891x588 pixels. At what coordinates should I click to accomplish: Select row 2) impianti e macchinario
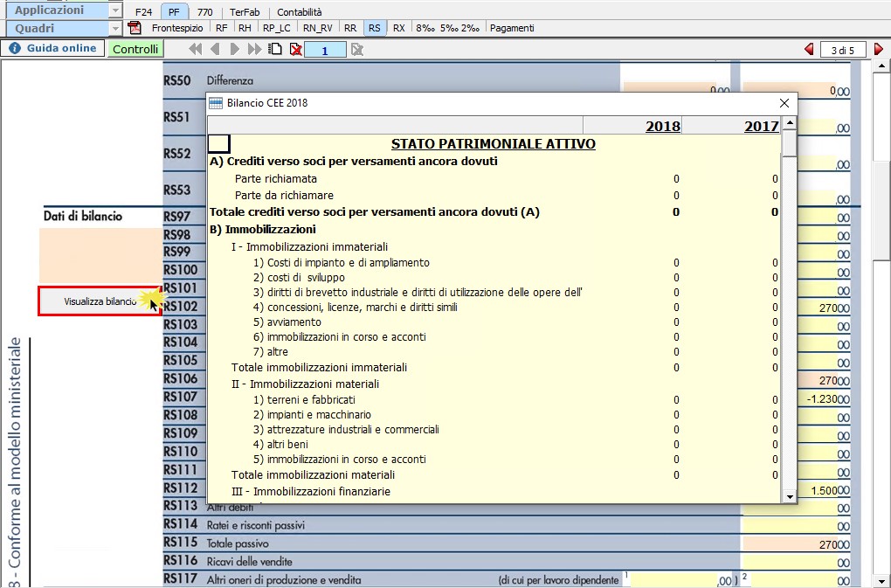click(x=494, y=414)
